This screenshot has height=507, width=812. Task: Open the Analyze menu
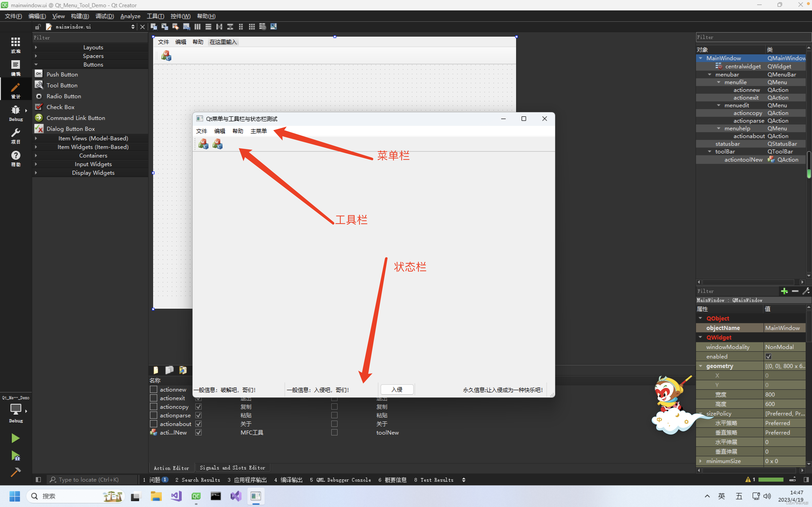[x=130, y=16]
